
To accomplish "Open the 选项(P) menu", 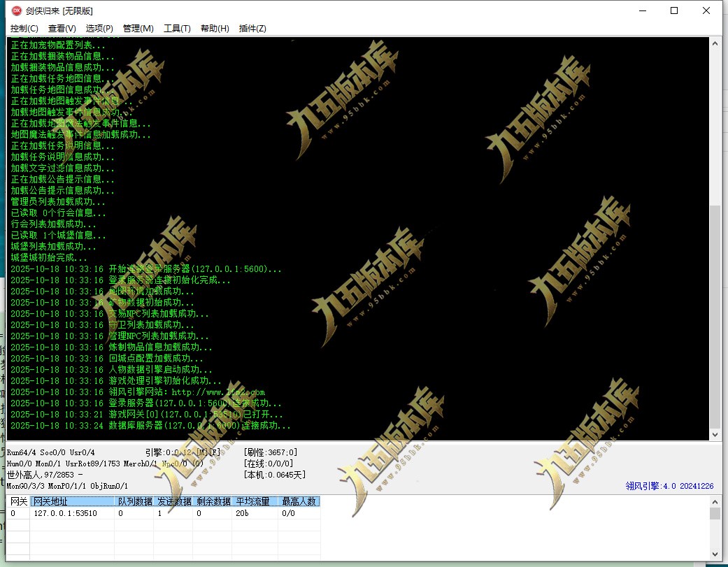I will click(x=99, y=28).
